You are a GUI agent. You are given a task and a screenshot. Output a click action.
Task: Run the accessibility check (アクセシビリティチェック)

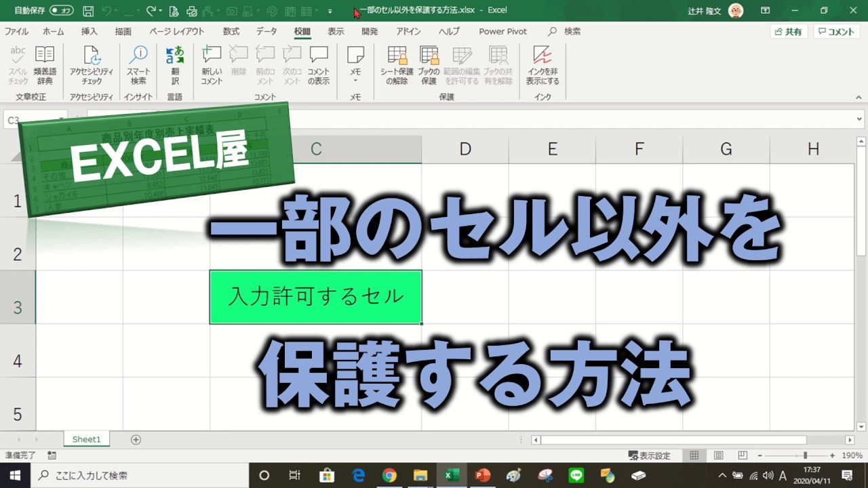(x=92, y=66)
